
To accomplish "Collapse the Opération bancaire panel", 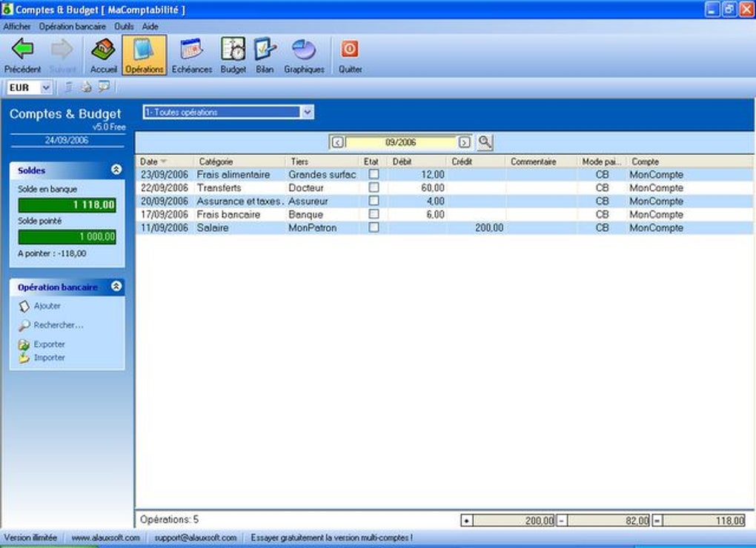I will 116,287.
